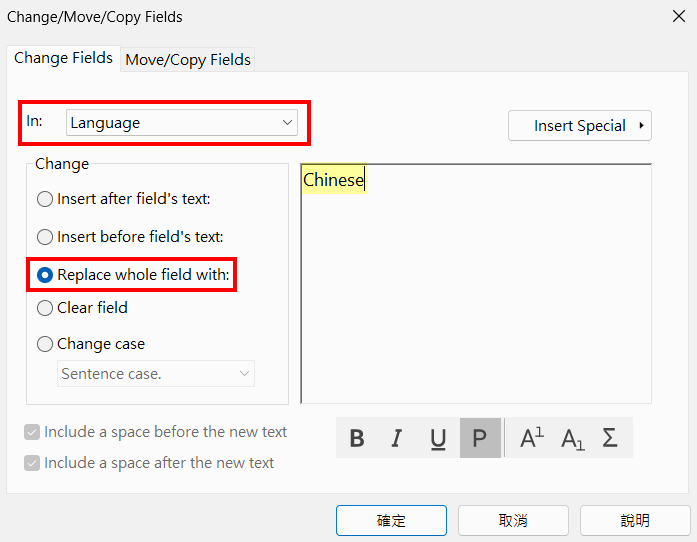Cancel with the 取消 button
This screenshot has width=697, height=542.
(x=513, y=520)
